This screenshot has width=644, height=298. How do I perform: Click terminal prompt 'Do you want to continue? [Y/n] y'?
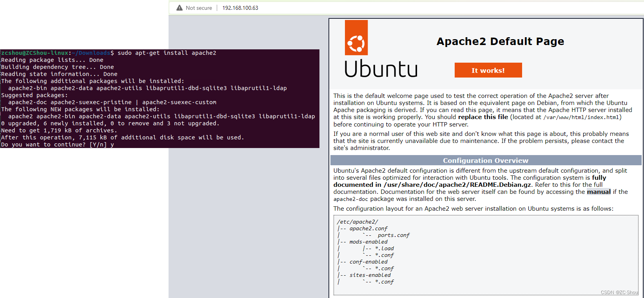pos(58,144)
